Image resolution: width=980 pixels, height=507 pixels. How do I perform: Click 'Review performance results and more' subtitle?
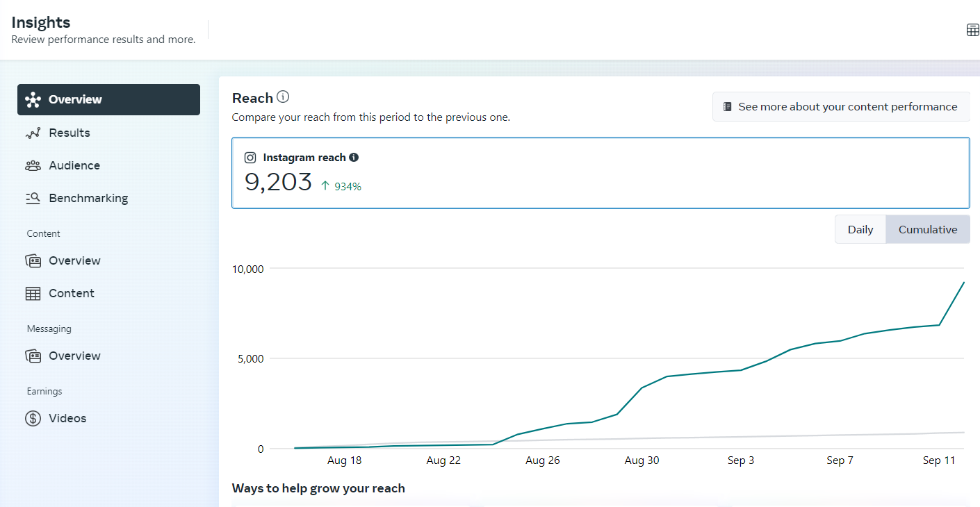(x=104, y=40)
